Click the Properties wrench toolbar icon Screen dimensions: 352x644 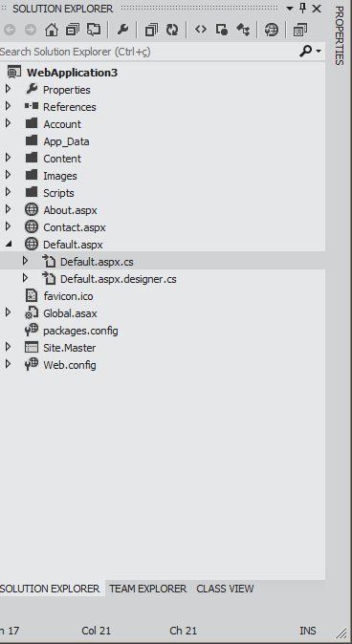[x=122, y=30]
